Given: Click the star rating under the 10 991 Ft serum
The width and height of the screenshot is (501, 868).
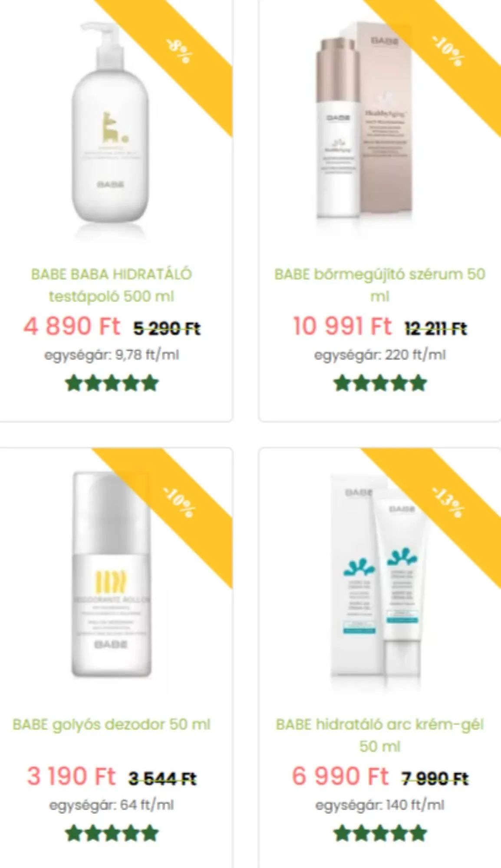Looking at the screenshot, I should pos(380,383).
